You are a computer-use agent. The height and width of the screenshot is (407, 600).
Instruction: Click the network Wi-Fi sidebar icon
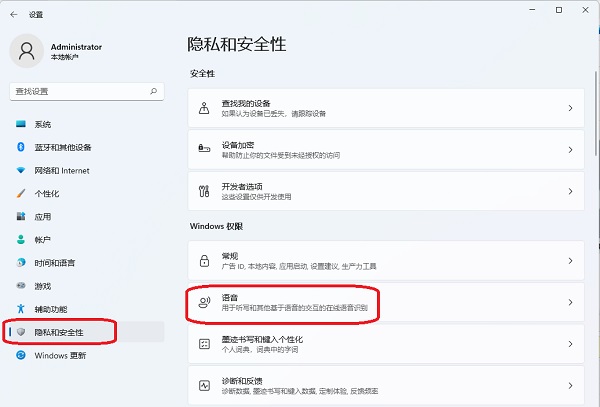(20, 170)
